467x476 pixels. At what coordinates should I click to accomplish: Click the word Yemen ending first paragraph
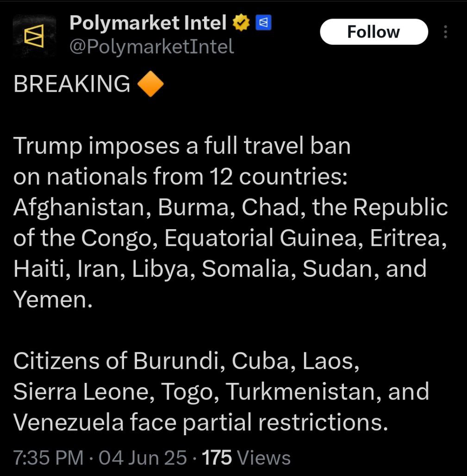point(53,300)
